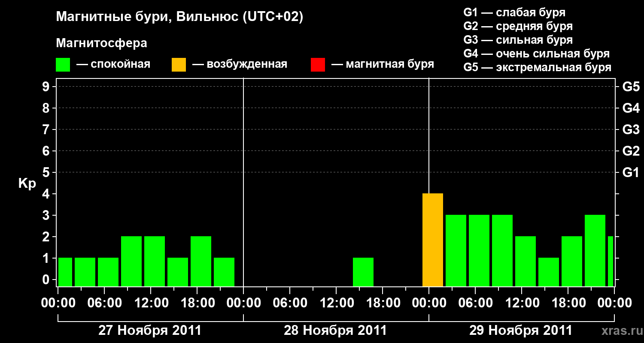Click the 09:00–12:00 Kp 2 bar on 27 November

click(131, 262)
